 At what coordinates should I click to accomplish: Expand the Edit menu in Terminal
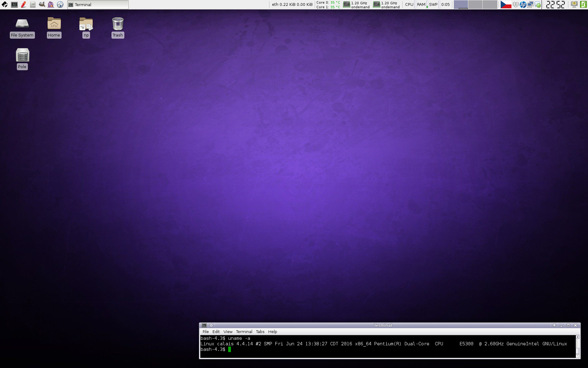(216, 332)
